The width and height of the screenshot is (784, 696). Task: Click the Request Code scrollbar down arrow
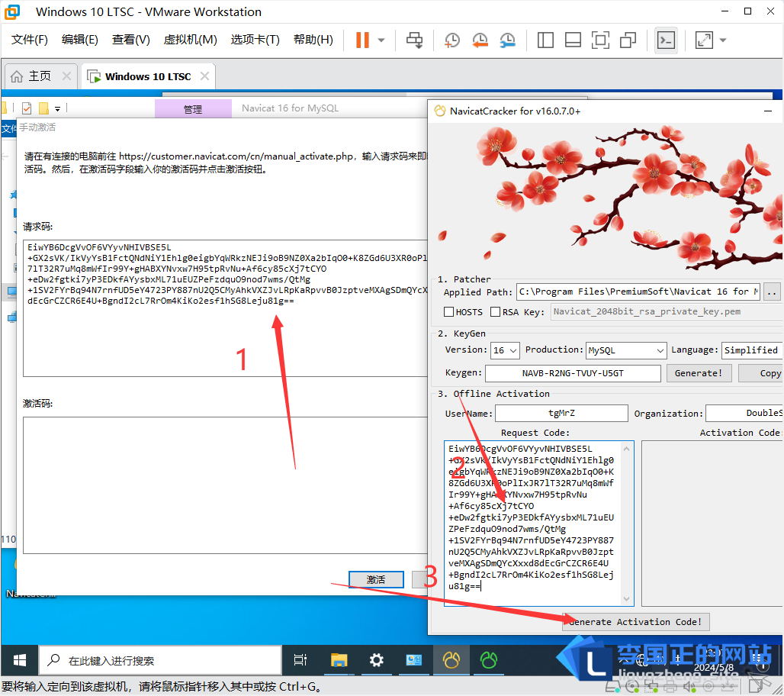tap(628, 599)
